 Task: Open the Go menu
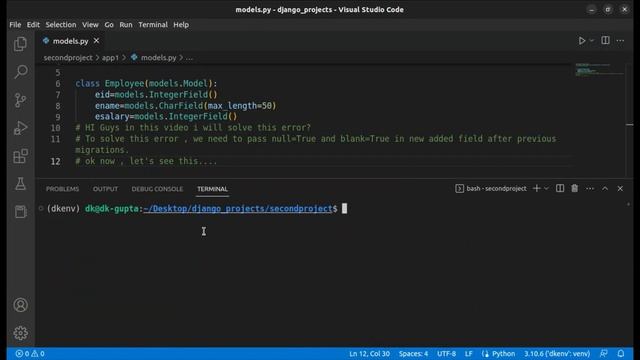[109, 24]
